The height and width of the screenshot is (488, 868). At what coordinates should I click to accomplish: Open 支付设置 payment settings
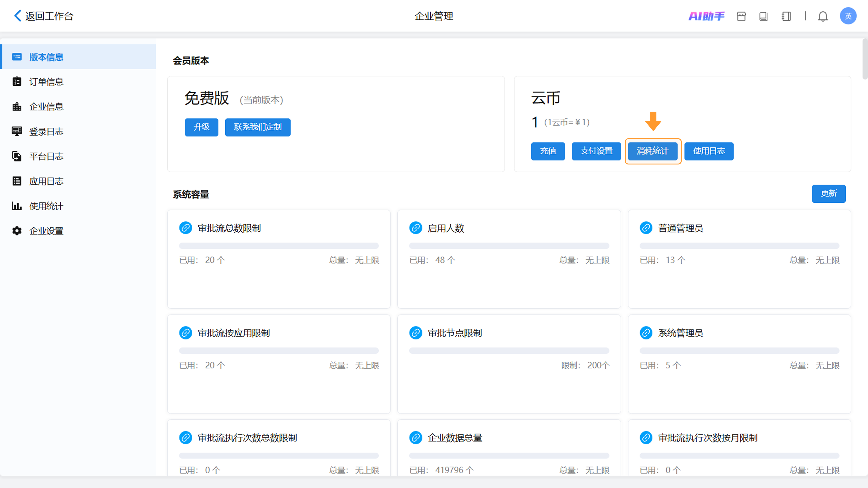597,151
